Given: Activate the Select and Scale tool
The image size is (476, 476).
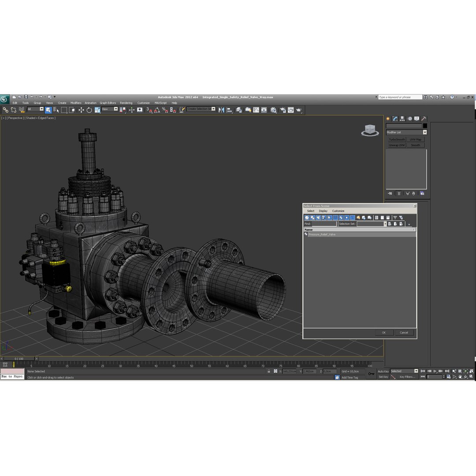Looking at the screenshot, I should click(97, 110).
